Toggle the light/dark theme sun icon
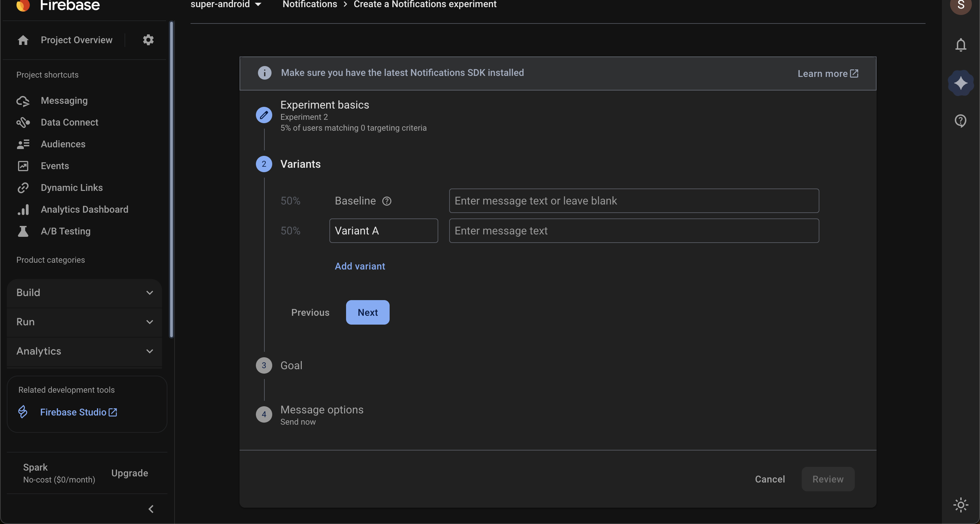This screenshot has height=524, width=980. point(961,505)
